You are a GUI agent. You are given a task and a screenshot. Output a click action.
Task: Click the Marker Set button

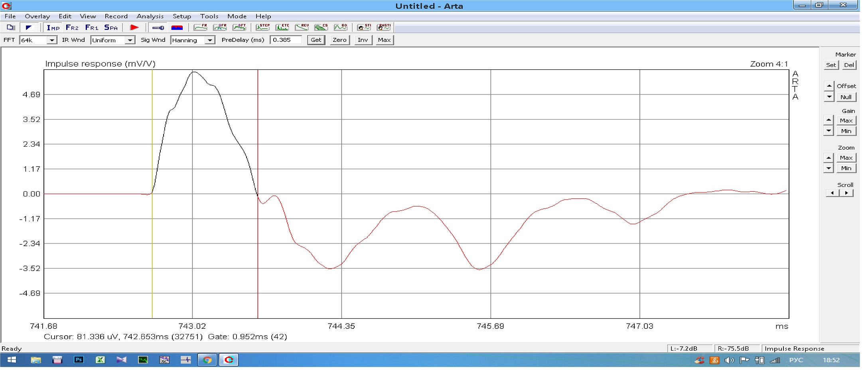(831, 65)
